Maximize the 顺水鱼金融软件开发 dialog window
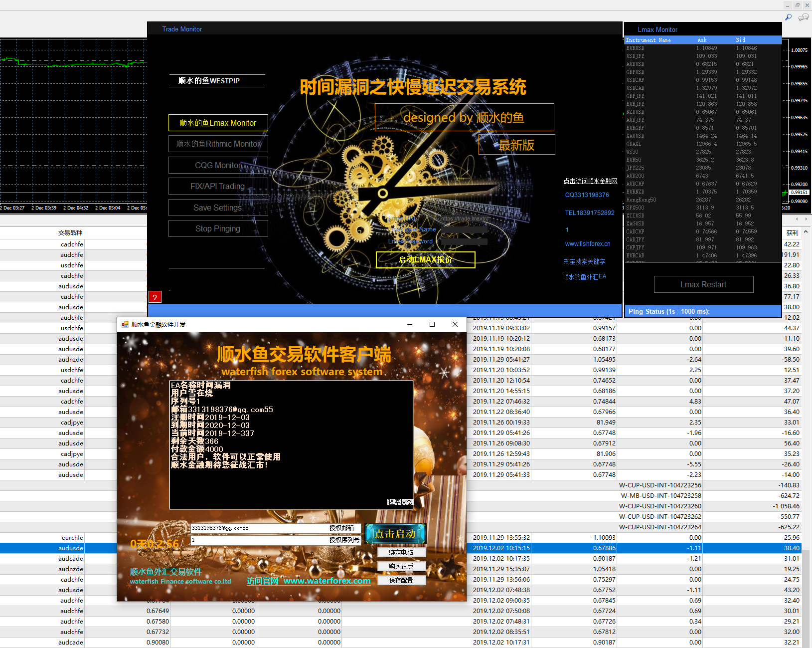This screenshot has height=648, width=812. point(432,324)
